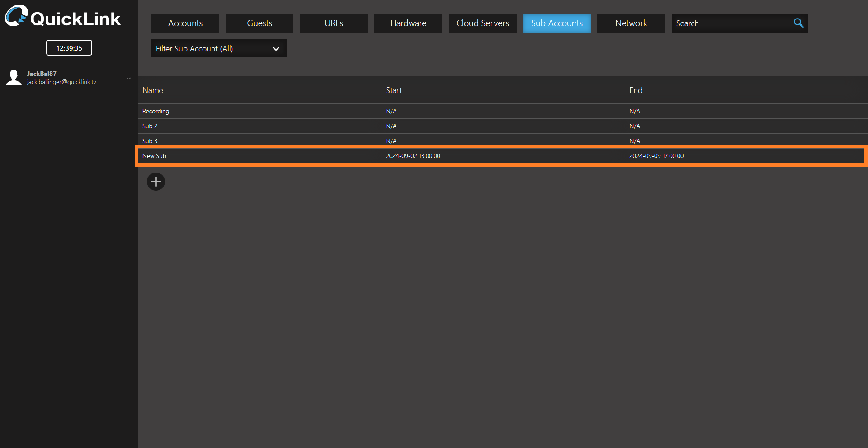Open the Cloud Servers tab
Viewport: 868px width, 448px height.
pyautogui.click(x=482, y=23)
